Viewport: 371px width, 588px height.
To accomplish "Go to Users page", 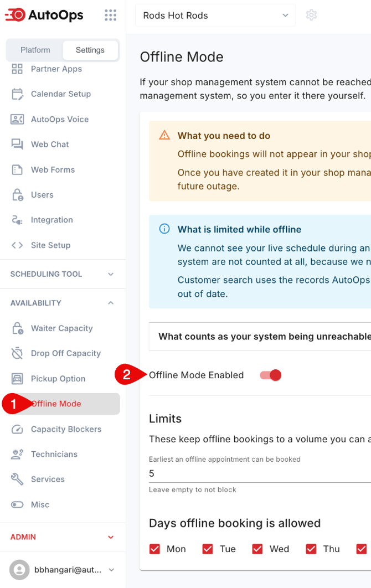I will tap(42, 195).
